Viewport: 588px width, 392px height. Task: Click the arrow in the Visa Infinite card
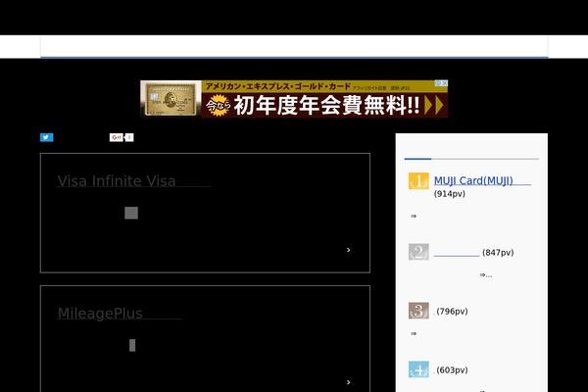348,250
